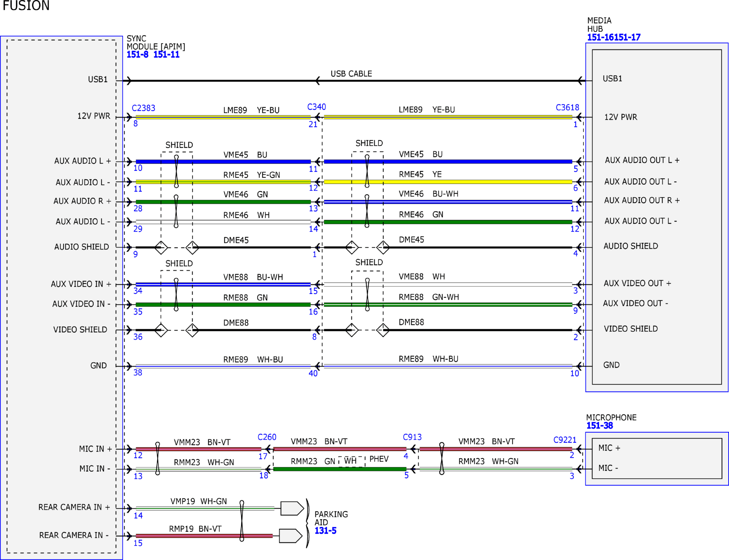The width and height of the screenshot is (729, 560).
Task: Click connector label C9221
Action: 565,440
